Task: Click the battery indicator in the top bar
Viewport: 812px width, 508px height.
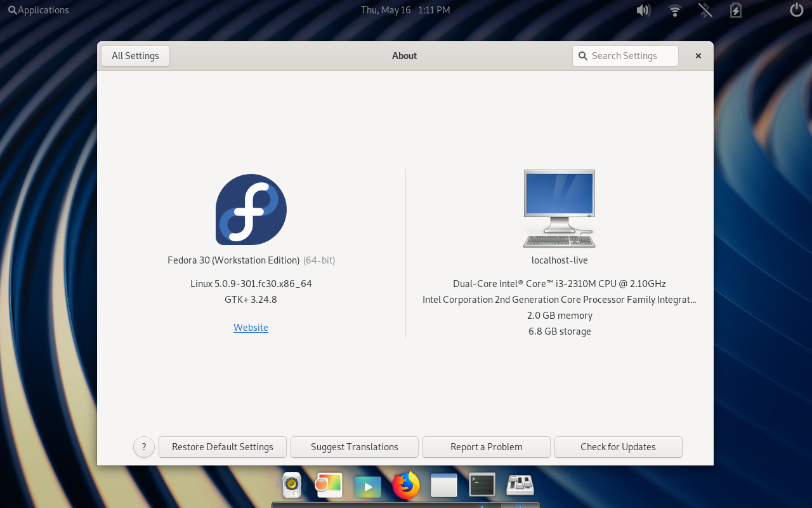Action: pyautogui.click(x=735, y=10)
